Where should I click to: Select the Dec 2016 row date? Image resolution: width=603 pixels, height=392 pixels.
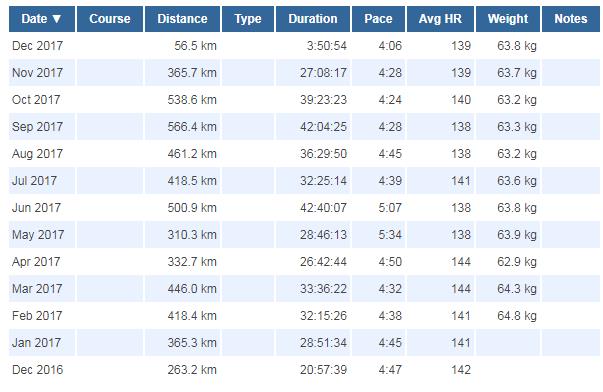click(37, 370)
